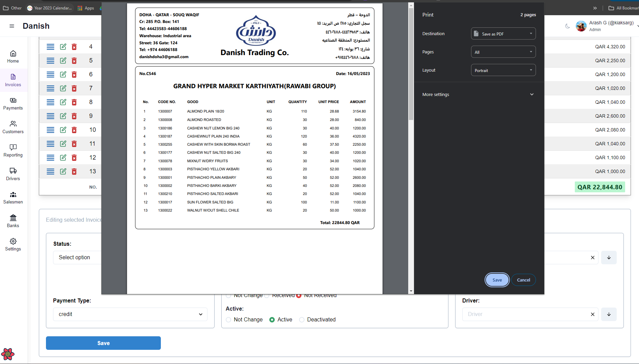Image resolution: width=639 pixels, height=364 pixels.
Task: Click the QAR 2,600.00 amount cell
Action: click(610, 116)
